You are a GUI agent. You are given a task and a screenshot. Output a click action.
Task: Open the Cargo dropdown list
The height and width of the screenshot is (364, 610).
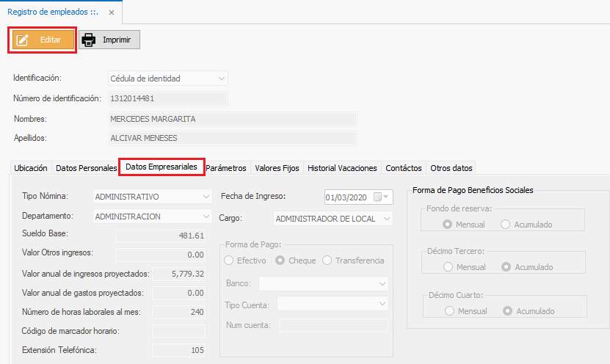tap(387, 219)
